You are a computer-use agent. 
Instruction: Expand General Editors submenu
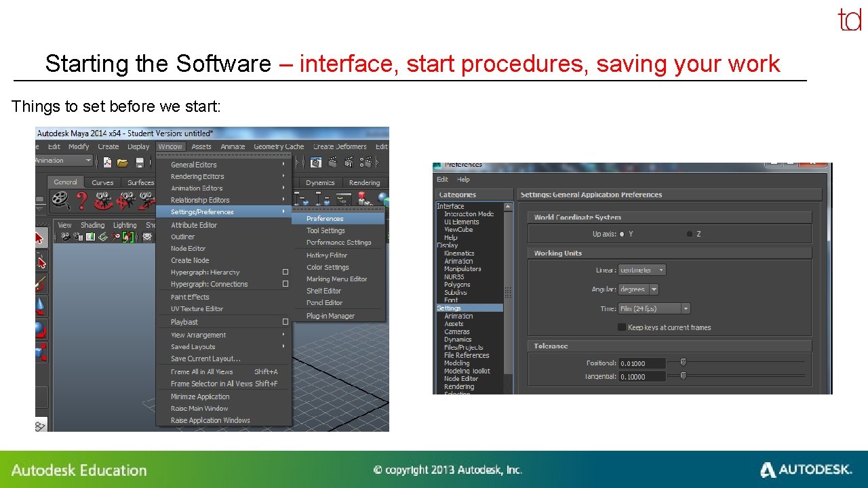[x=224, y=165]
